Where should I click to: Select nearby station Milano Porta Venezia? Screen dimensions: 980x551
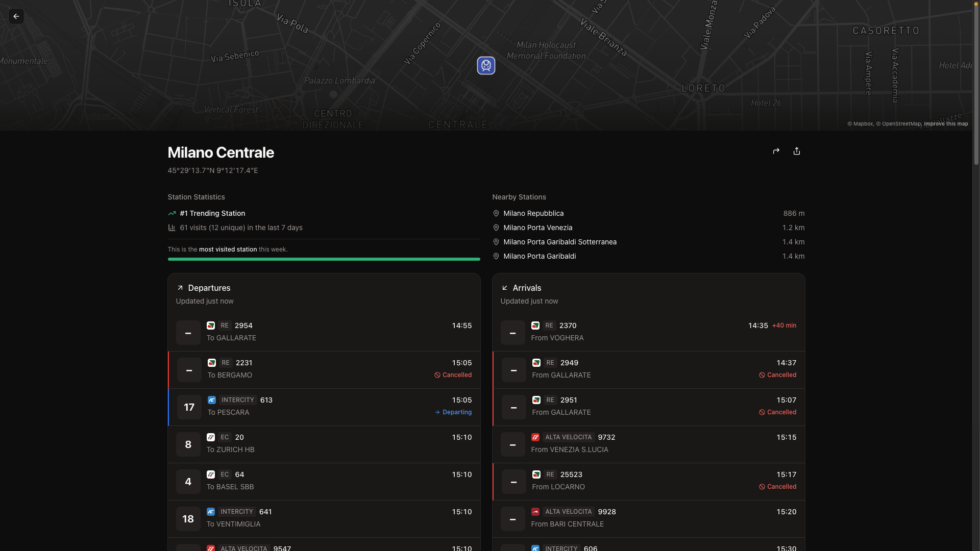tap(537, 228)
